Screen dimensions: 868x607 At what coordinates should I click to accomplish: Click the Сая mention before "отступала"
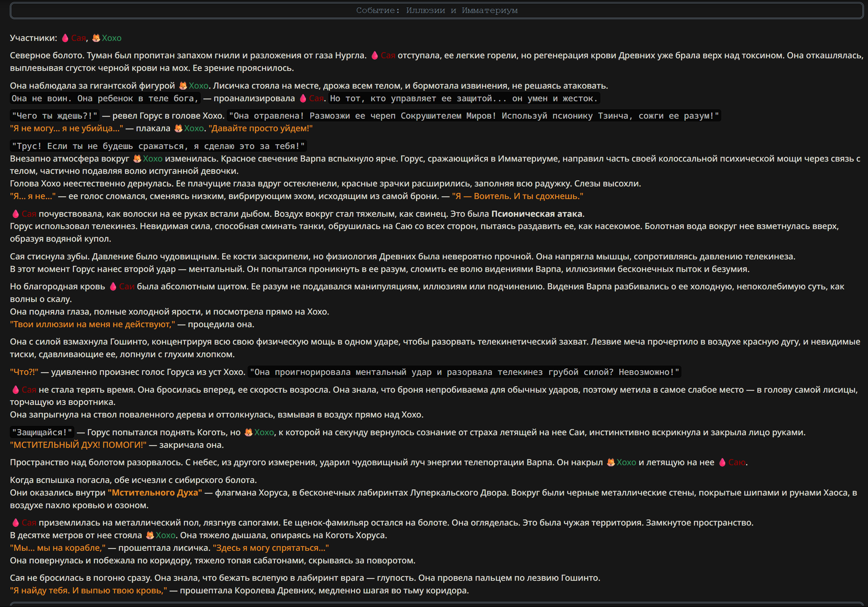pos(388,55)
